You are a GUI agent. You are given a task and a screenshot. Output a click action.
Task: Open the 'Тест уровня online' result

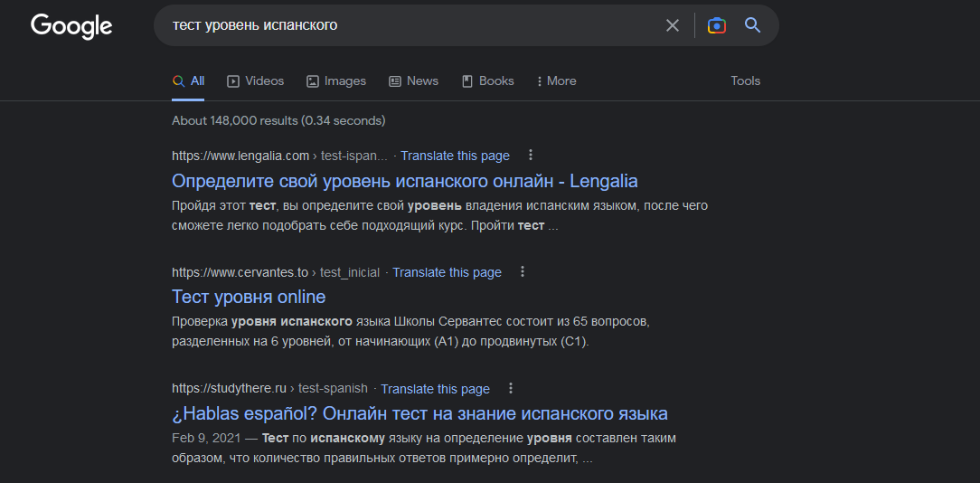pos(249,297)
